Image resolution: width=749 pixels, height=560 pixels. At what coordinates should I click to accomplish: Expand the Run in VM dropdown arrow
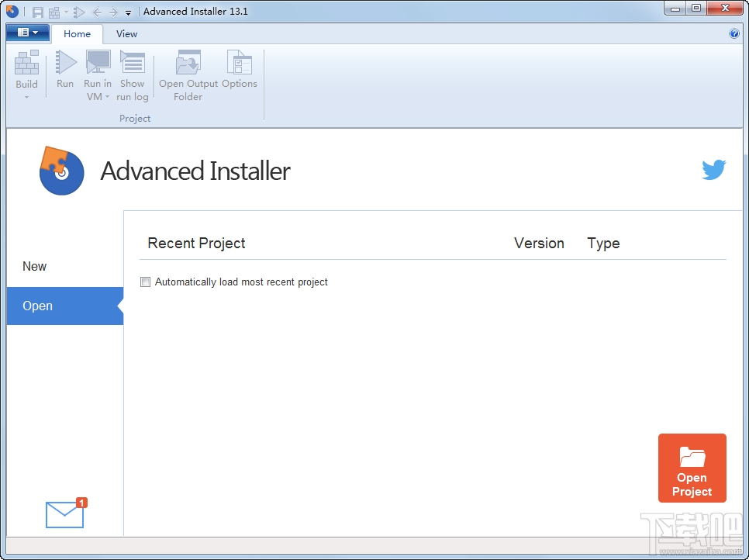pos(106,97)
